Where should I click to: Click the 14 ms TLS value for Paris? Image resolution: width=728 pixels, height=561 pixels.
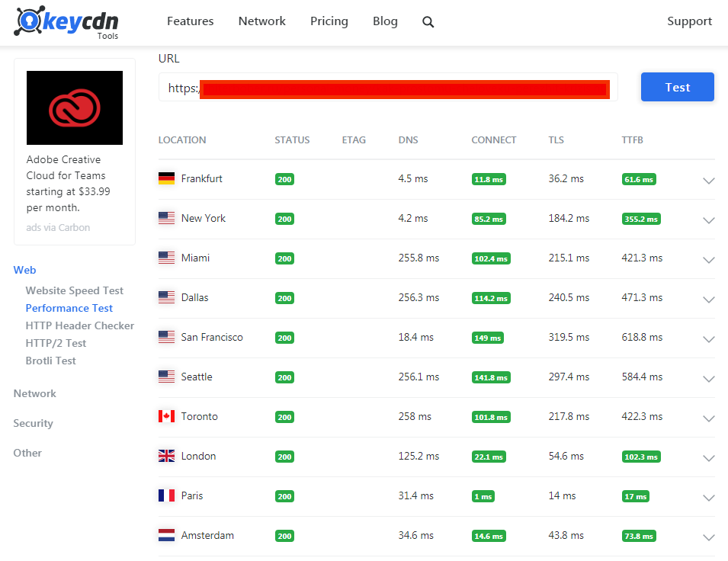tap(563, 495)
